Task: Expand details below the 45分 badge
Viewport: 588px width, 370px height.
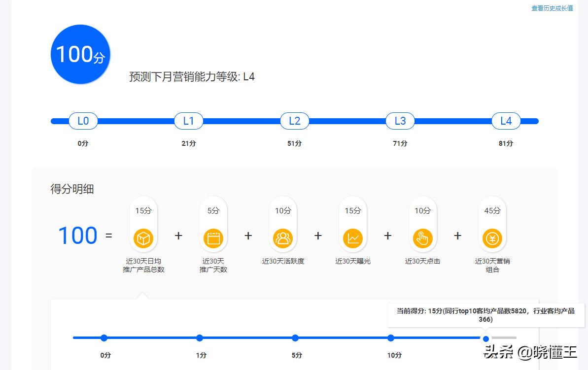Action: pos(492,210)
